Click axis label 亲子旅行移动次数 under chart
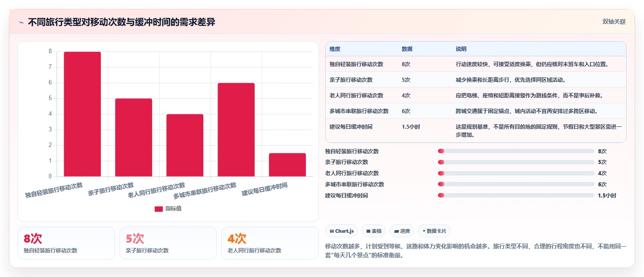The width and height of the screenshot is (644, 277). (x=111, y=189)
